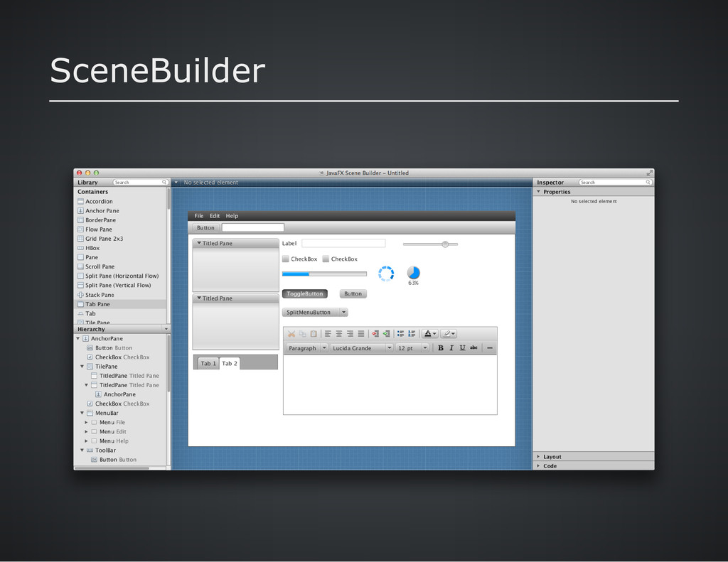Viewport: 728px width, 562px height.
Task: Click the Inspector search field
Action: [x=615, y=183]
